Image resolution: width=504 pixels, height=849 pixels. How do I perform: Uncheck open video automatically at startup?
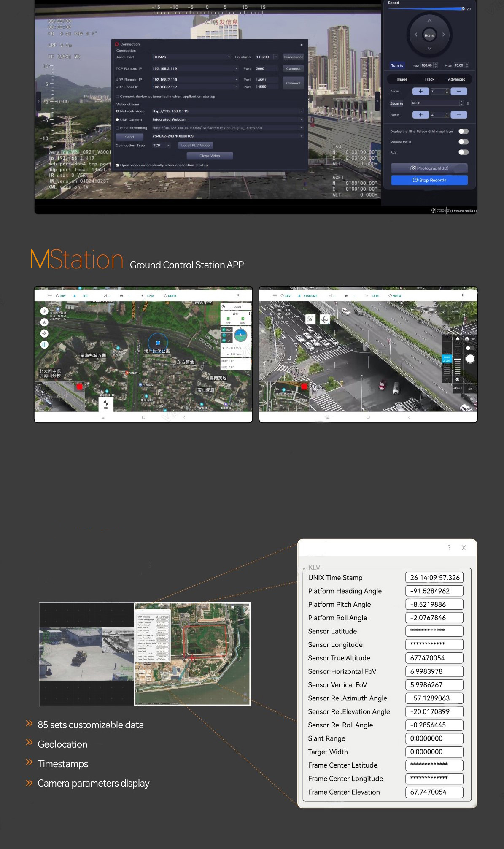pos(117,165)
